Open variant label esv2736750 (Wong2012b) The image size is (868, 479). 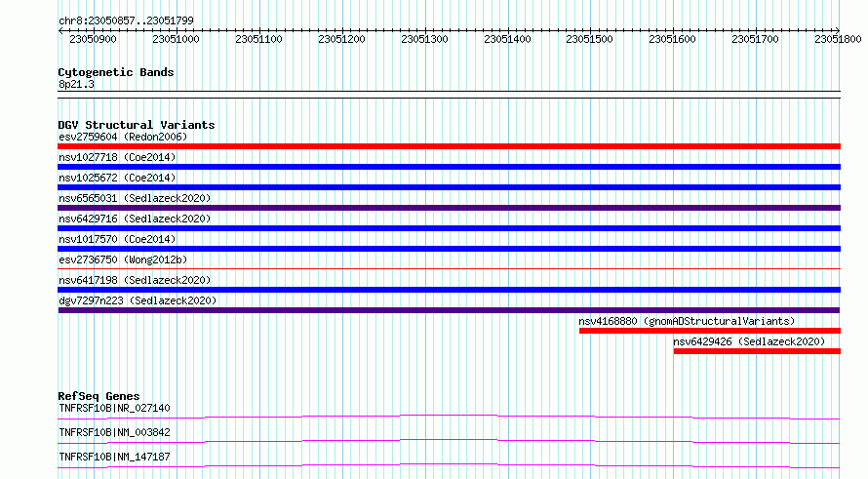[x=123, y=259]
